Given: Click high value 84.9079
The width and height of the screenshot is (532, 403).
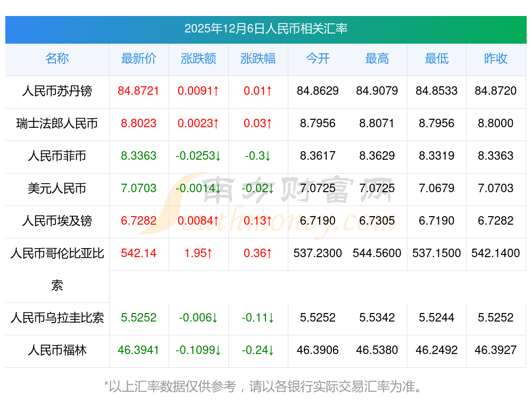Looking at the screenshot, I should point(377,91).
